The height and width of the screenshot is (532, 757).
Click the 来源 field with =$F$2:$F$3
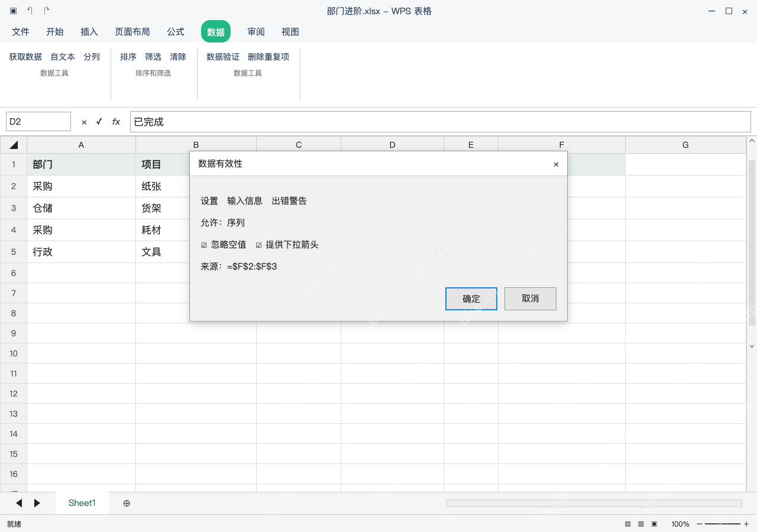point(252,267)
